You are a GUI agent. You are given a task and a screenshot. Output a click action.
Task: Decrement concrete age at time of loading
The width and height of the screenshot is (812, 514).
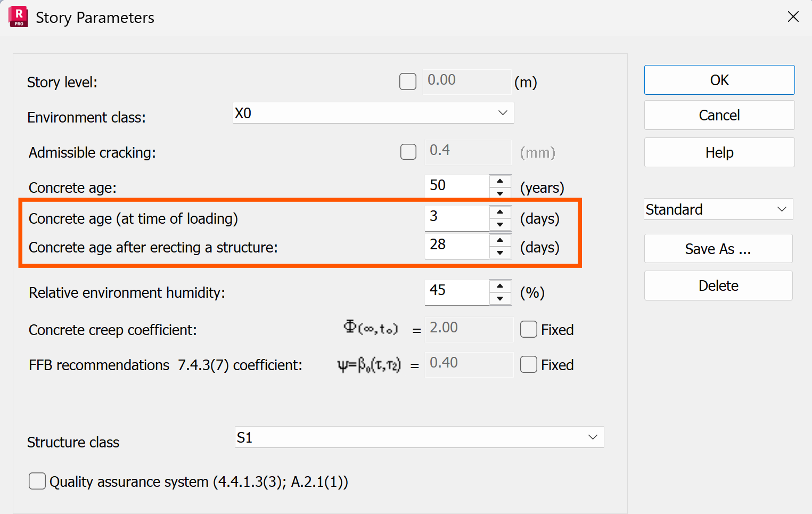tap(500, 224)
